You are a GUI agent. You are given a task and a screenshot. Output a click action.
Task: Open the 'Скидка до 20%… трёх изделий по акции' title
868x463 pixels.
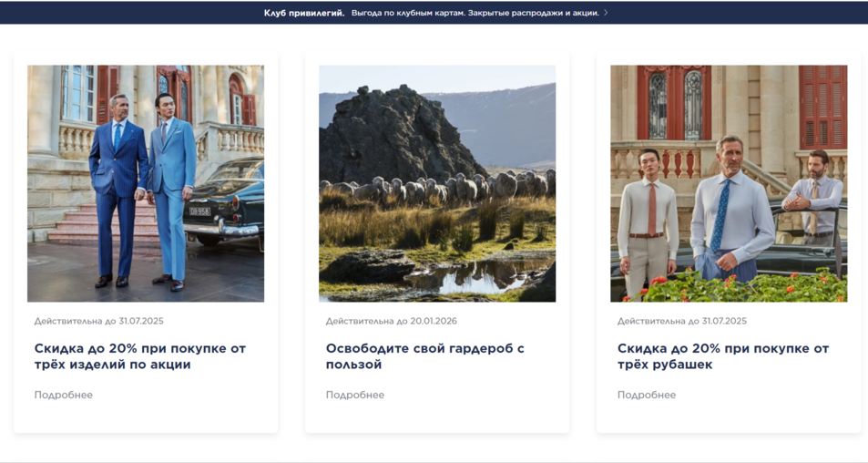click(x=140, y=356)
